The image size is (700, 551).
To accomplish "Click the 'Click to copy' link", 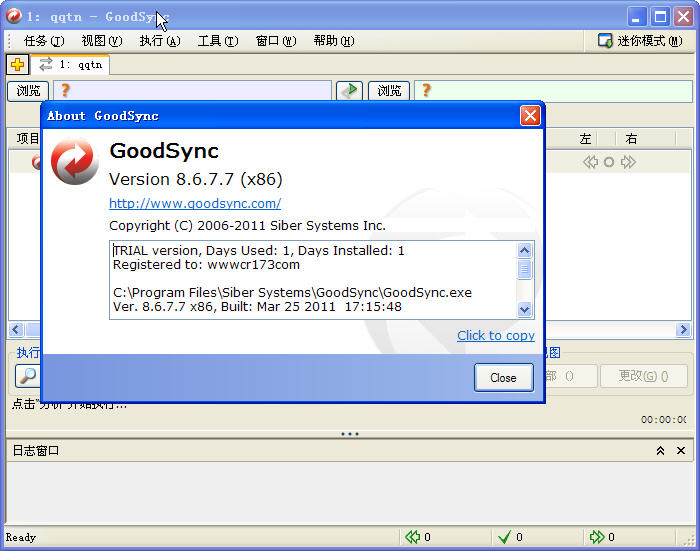I will click(496, 335).
